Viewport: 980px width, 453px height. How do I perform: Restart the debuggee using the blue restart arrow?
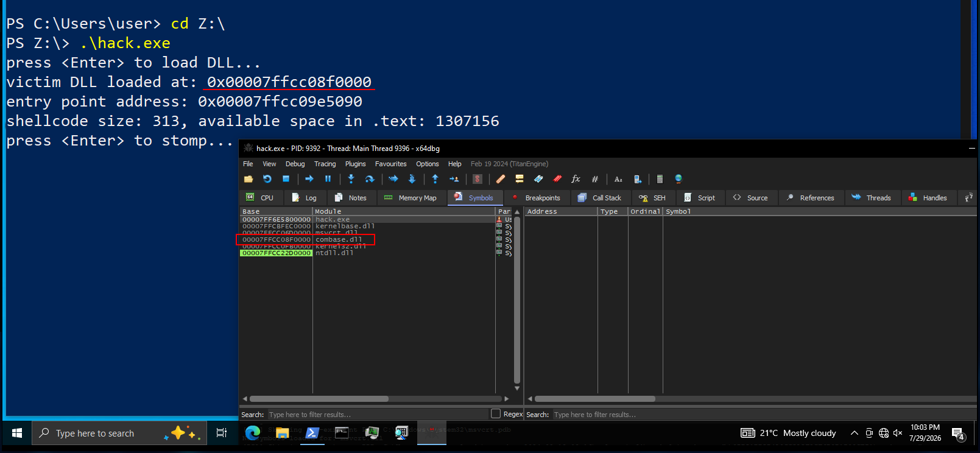[267, 179]
